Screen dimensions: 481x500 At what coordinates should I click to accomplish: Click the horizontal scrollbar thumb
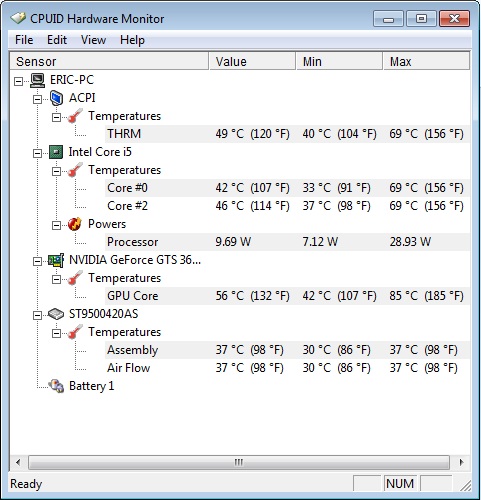[x=239, y=463]
